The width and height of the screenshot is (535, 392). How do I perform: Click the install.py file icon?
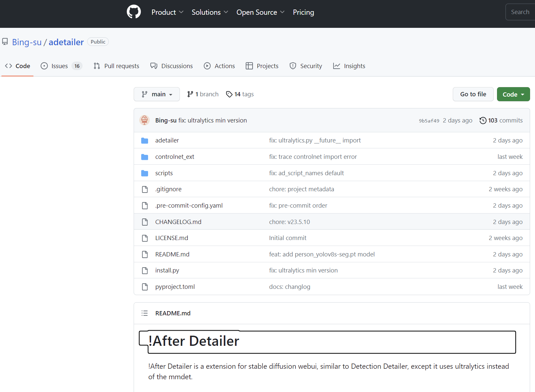(144, 271)
